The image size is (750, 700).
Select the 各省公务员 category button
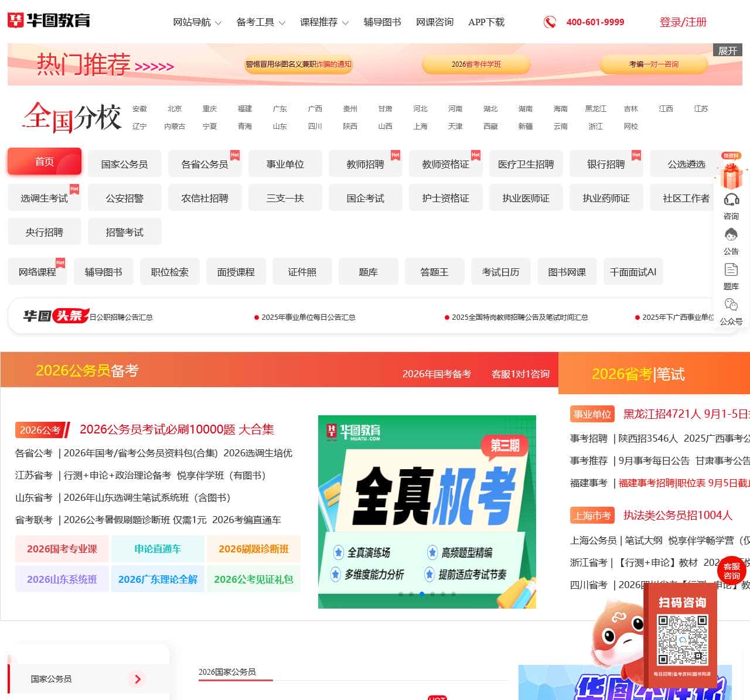(x=204, y=164)
